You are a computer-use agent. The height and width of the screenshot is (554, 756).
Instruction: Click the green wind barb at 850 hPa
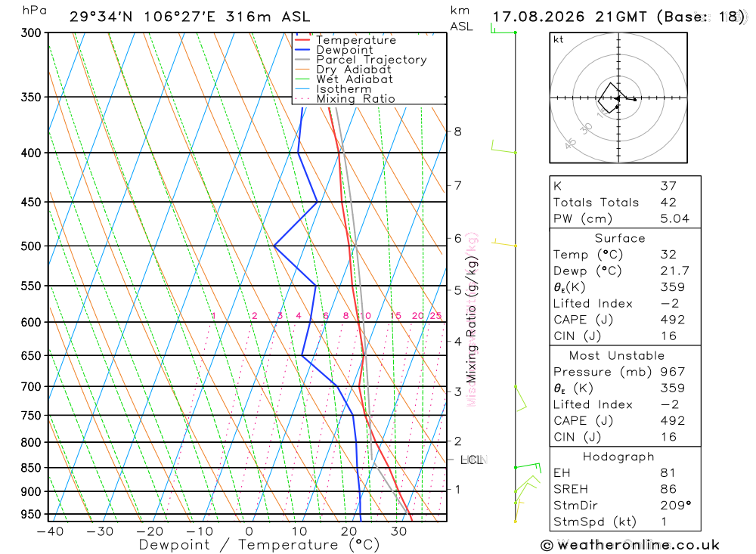[x=528, y=467]
